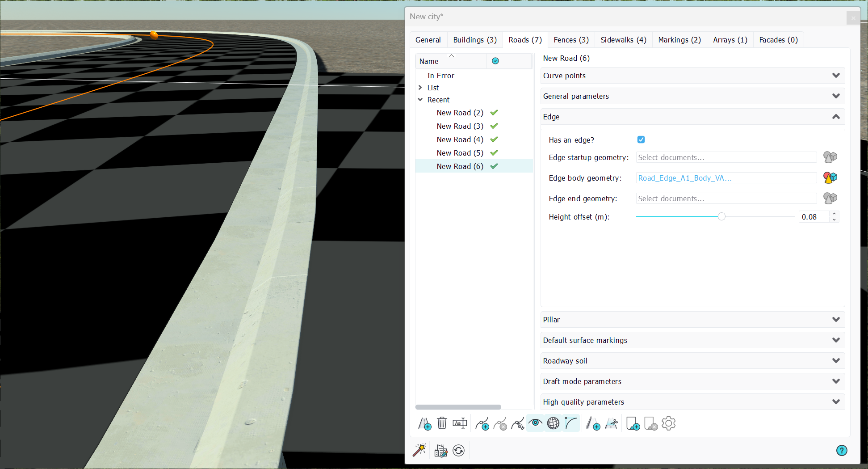Expand the Pillar section
Image resolution: width=868 pixels, height=469 pixels.
pos(692,320)
